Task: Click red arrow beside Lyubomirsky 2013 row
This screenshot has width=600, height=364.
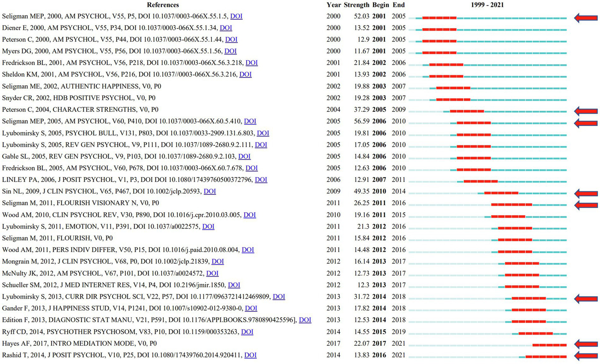Action: click(x=586, y=298)
